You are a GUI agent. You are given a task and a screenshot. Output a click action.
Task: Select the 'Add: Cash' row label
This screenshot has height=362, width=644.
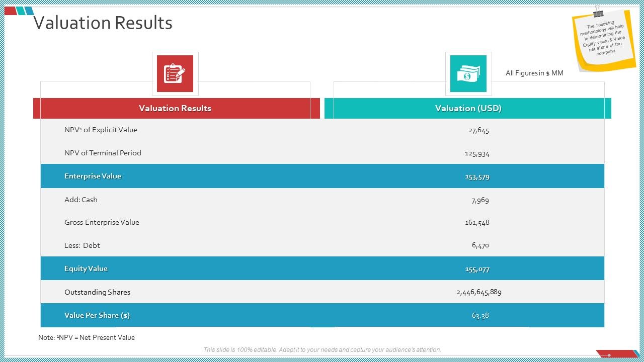click(x=81, y=200)
